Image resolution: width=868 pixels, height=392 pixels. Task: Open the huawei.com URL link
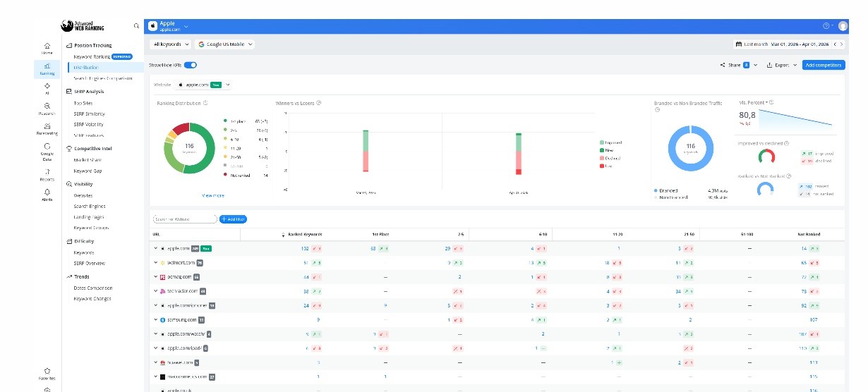[179, 362]
